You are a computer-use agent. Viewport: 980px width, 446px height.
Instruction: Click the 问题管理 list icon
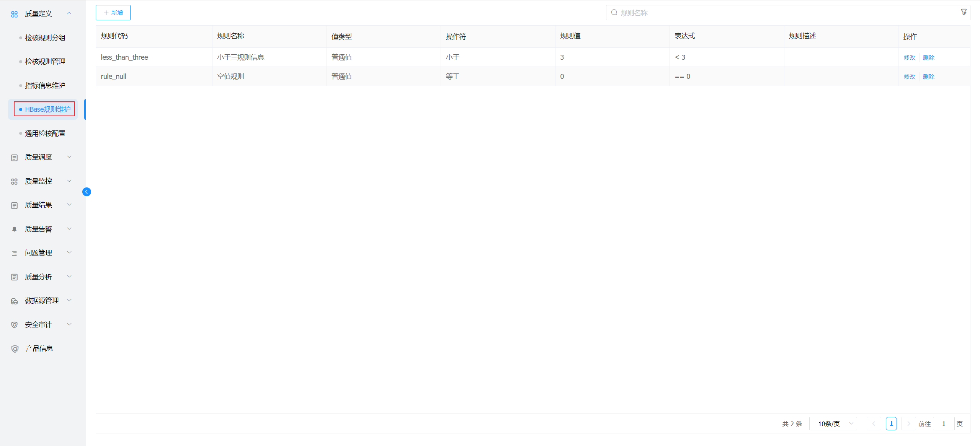[15, 253]
